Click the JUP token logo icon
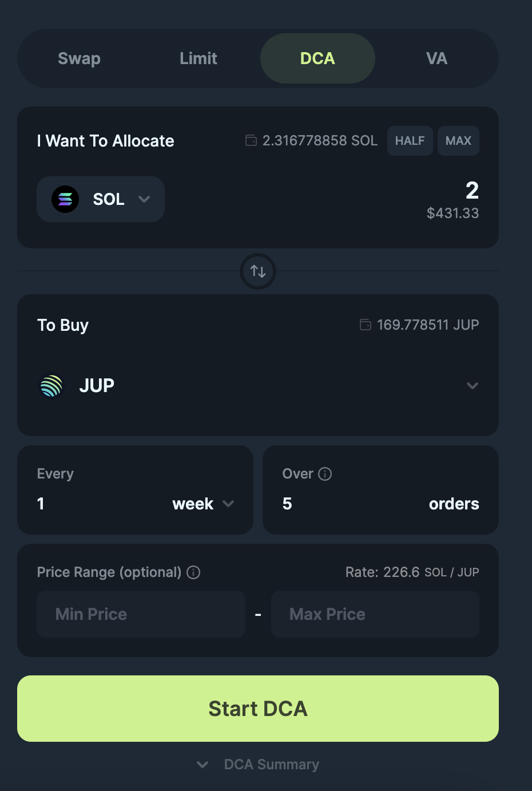This screenshot has width=532, height=791. coord(51,386)
